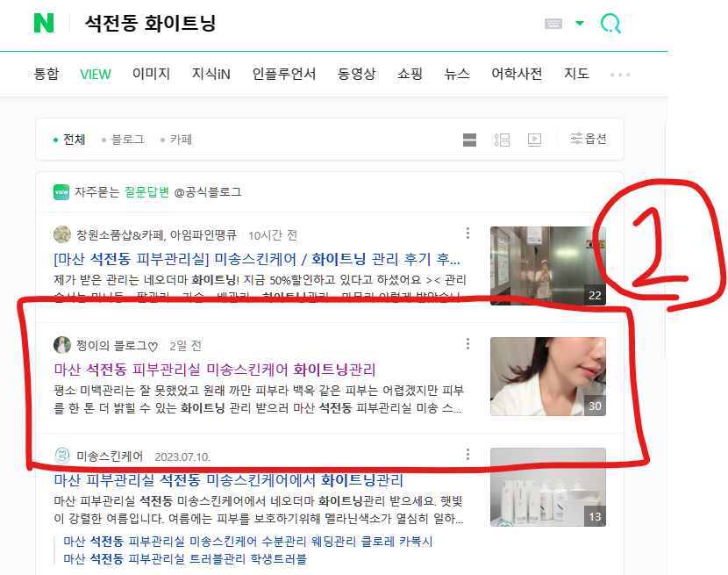Select the VIEW tab
The height and width of the screenshot is (575, 728).
point(96,74)
